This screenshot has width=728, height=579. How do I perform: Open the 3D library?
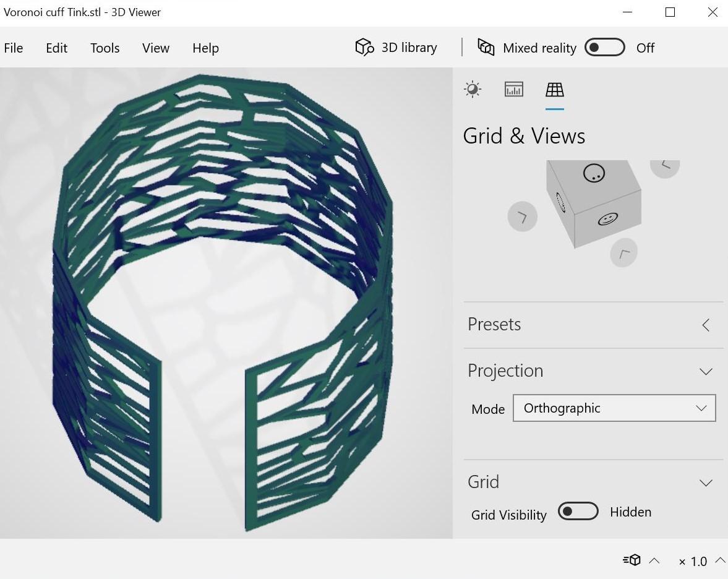pos(395,47)
